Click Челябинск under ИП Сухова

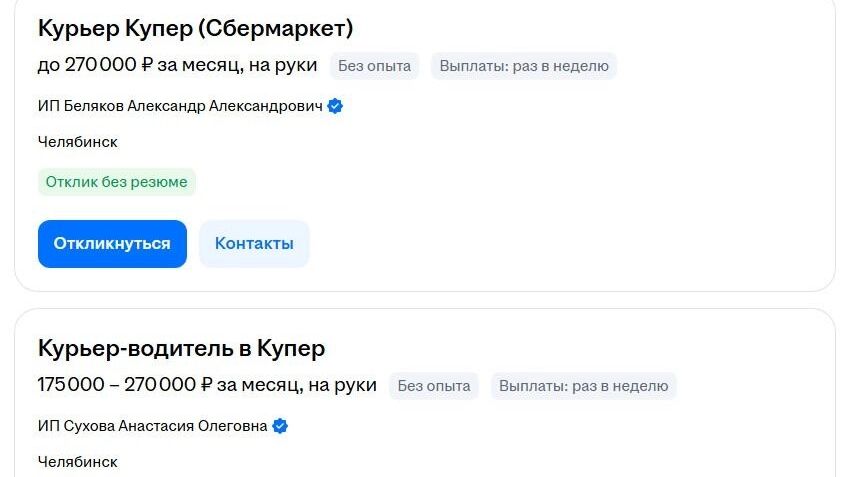[x=78, y=462]
